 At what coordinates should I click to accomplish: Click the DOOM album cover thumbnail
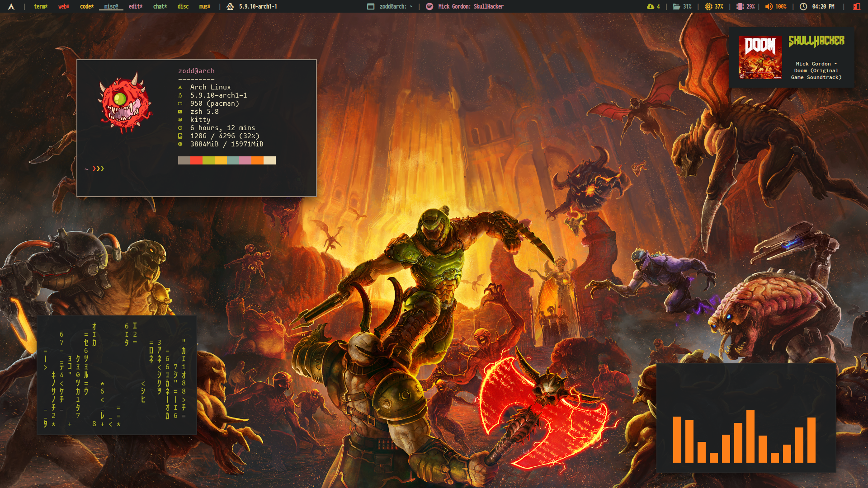pos(760,57)
